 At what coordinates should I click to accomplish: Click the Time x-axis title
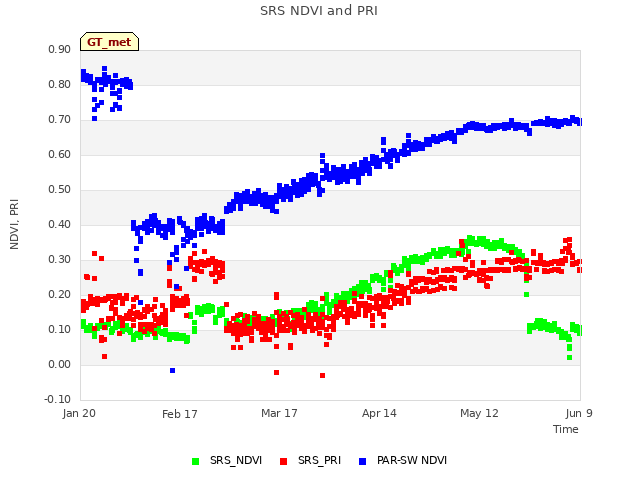tap(566, 429)
